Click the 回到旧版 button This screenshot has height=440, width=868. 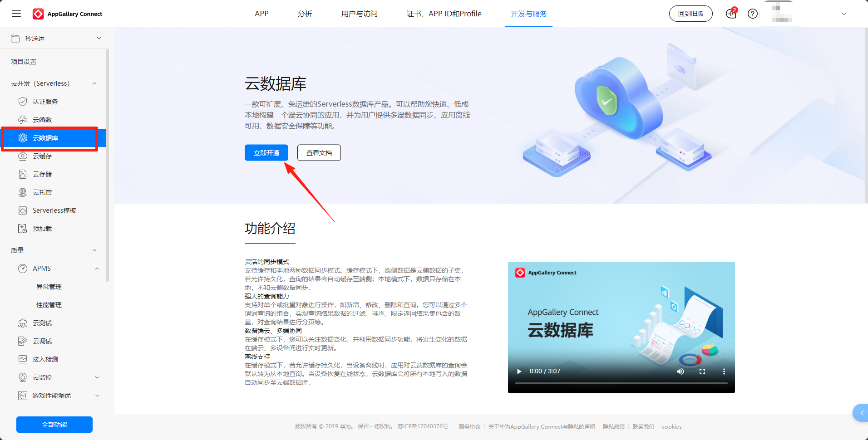tap(691, 14)
